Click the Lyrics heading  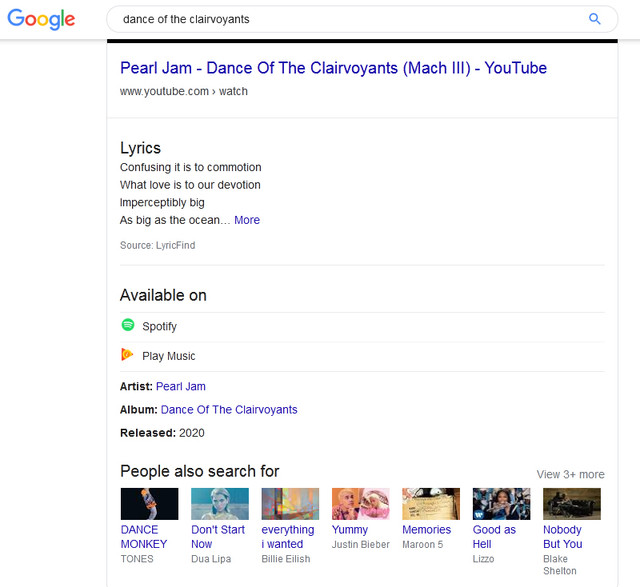[x=140, y=148]
